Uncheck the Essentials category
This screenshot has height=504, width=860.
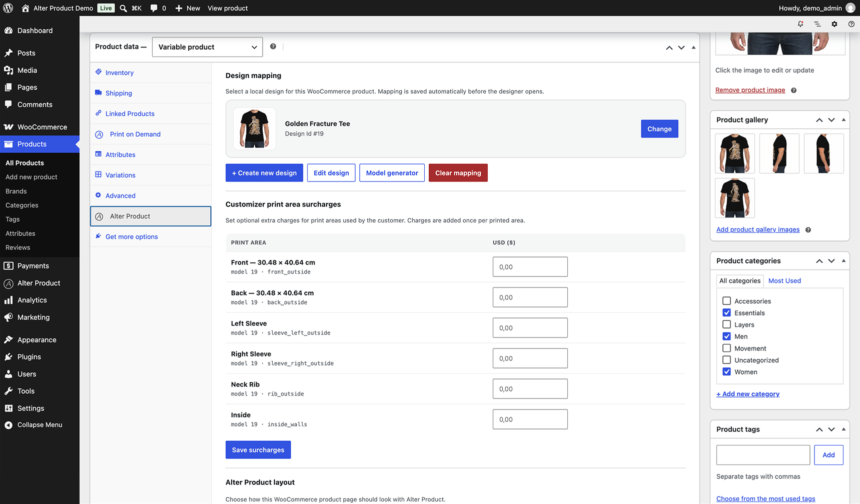pyautogui.click(x=727, y=313)
